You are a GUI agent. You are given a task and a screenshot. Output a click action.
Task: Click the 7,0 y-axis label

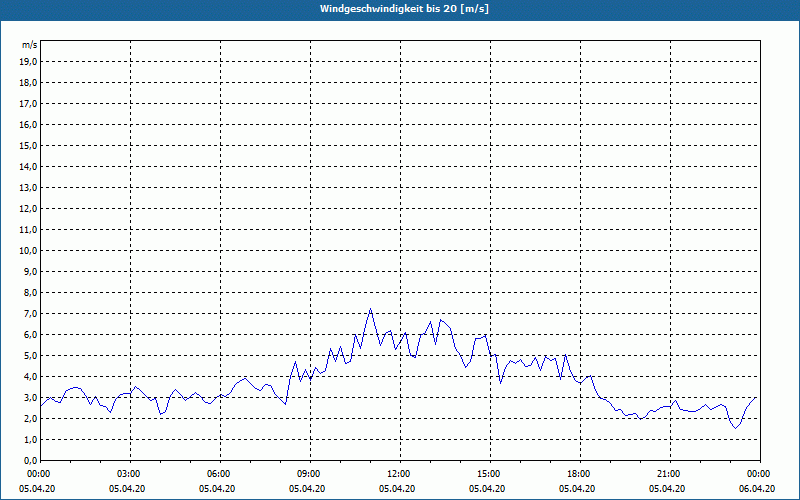(30, 314)
